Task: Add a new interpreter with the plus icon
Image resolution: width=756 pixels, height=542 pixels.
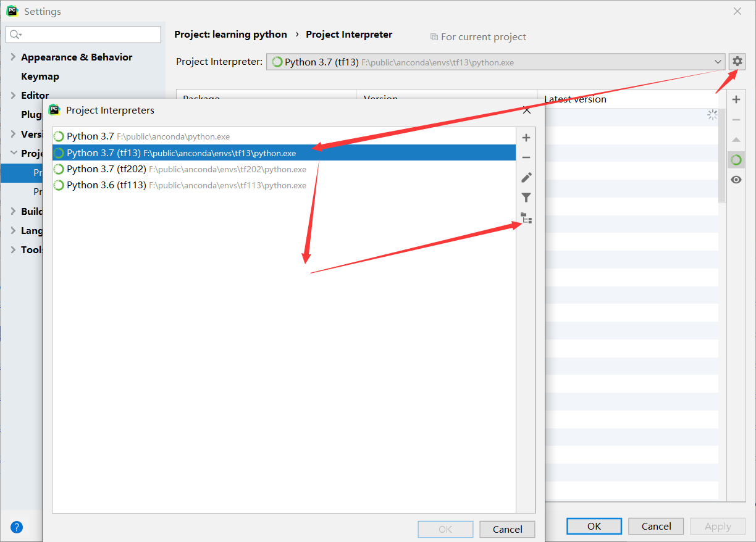Action: pyautogui.click(x=526, y=136)
